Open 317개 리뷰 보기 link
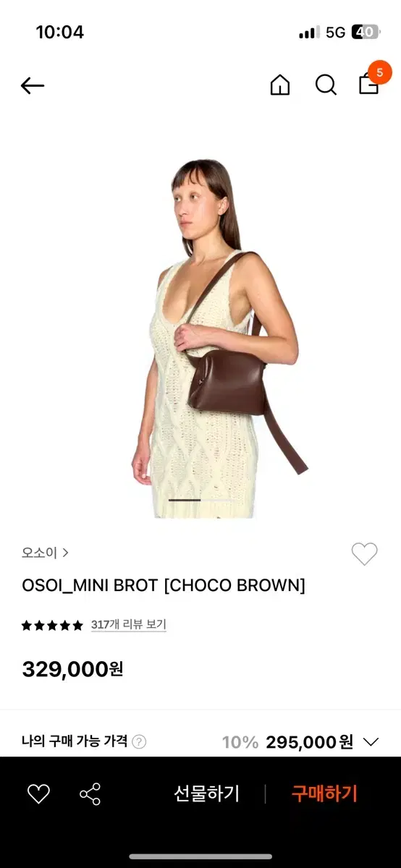The width and height of the screenshot is (401, 868). pyautogui.click(x=129, y=625)
